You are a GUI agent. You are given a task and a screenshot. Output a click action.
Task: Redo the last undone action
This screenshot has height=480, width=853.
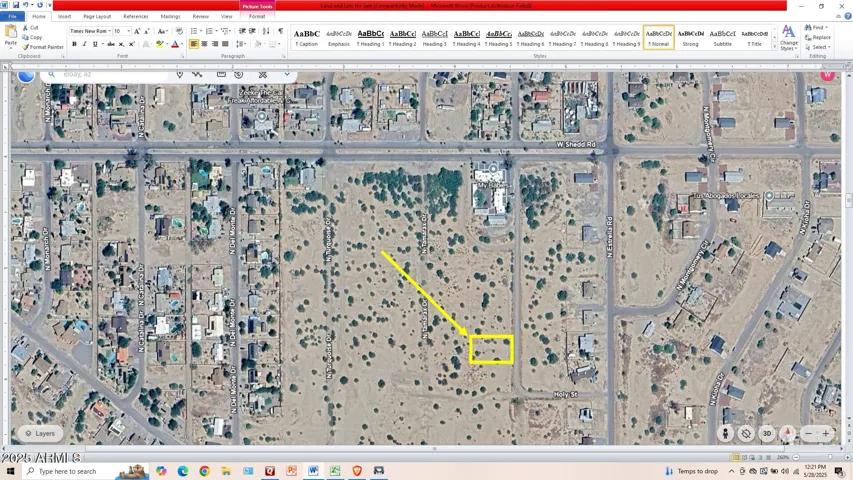point(40,5)
